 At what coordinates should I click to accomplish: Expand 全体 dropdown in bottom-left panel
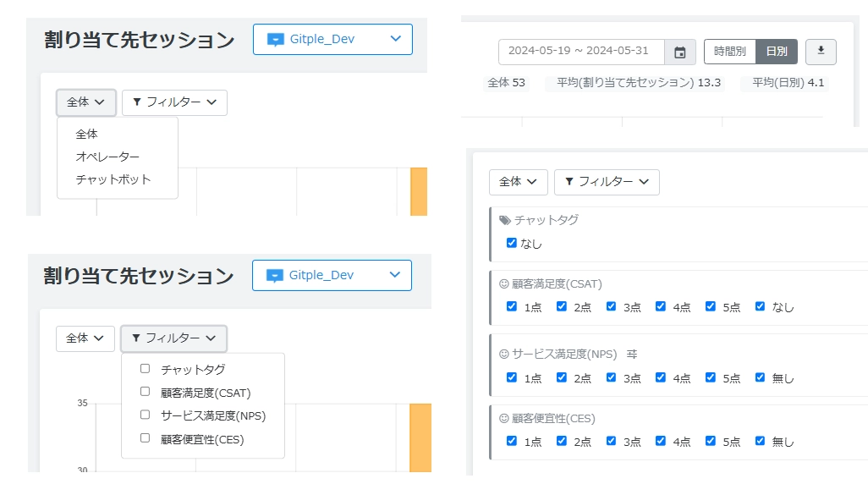point(85,338)
